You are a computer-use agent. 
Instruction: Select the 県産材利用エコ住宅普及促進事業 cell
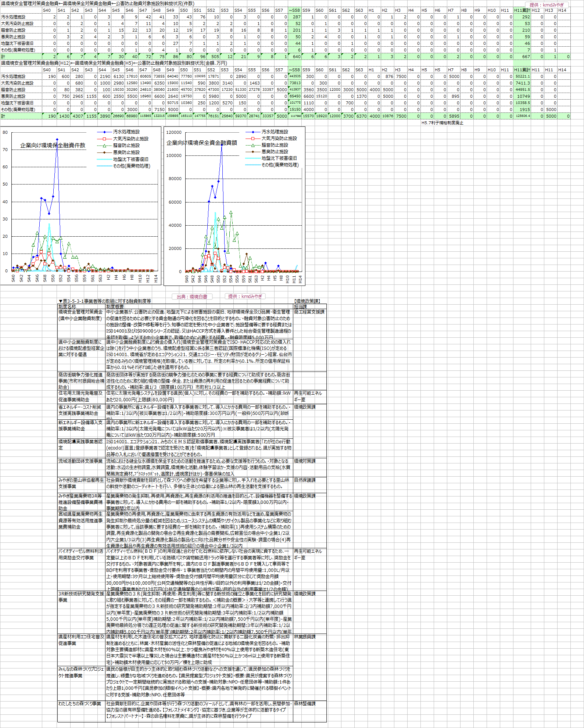pos(82,650)
